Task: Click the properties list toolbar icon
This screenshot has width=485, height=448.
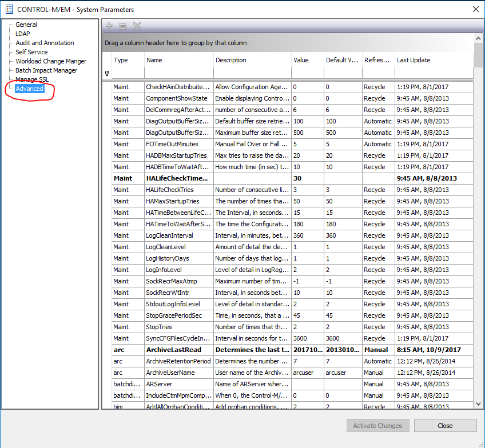Action: pyautogui.click(x=122, y=26)
